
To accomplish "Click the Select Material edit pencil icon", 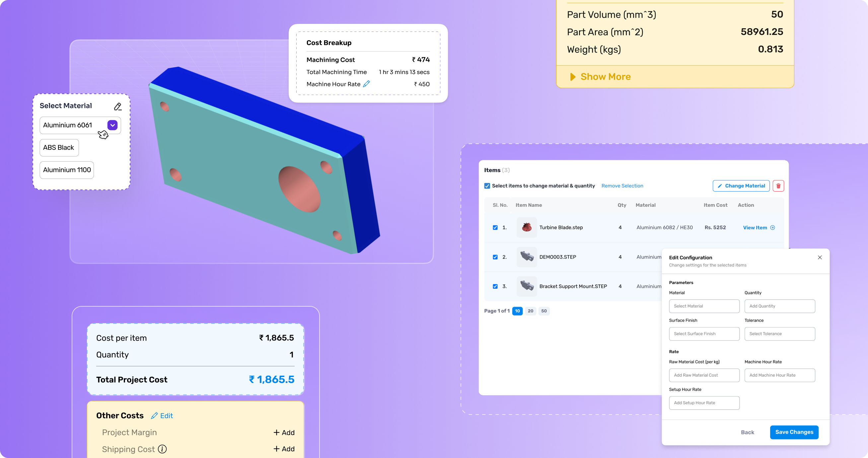I will coord(117,107).
